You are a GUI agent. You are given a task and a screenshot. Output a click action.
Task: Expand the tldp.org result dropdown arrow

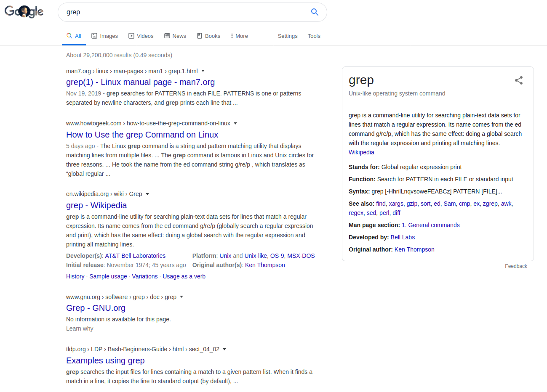coord(224,349)
